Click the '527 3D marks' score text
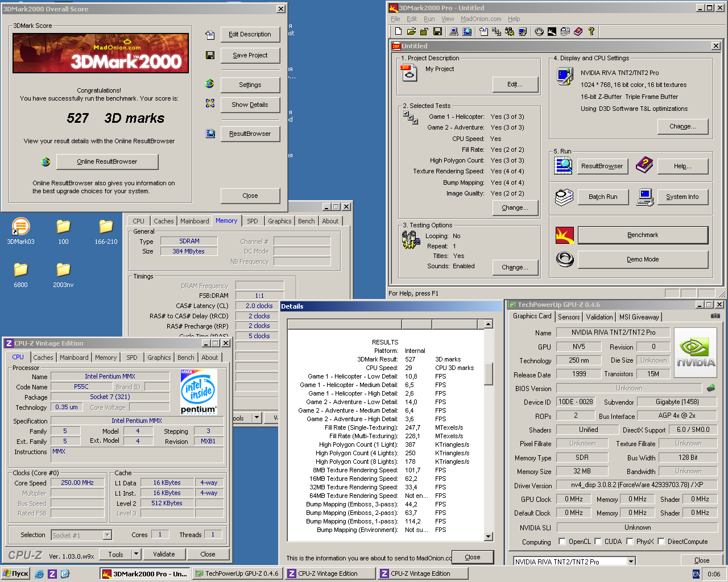The image size is (728, 582). point(115,118)
